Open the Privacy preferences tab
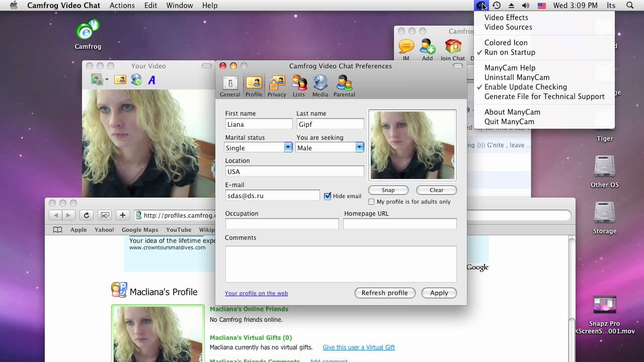This screenshot has height=362, width=644. coord(277,86)
